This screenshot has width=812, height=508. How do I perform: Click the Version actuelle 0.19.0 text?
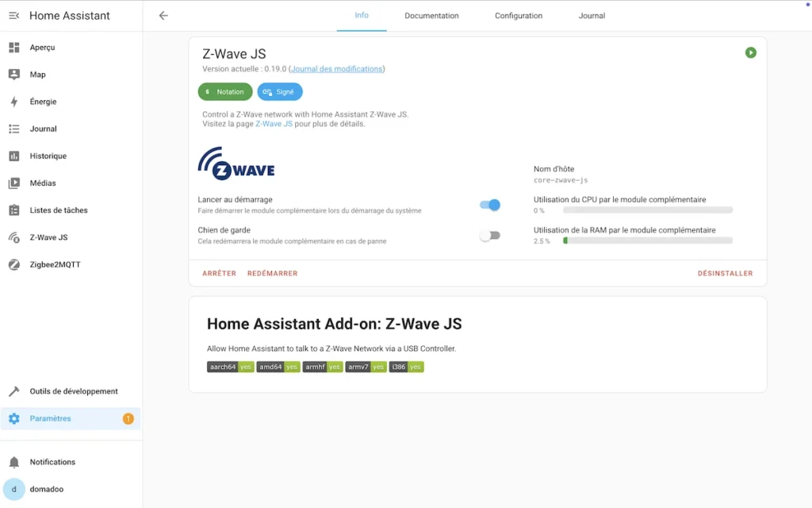[x=244, y=69]
